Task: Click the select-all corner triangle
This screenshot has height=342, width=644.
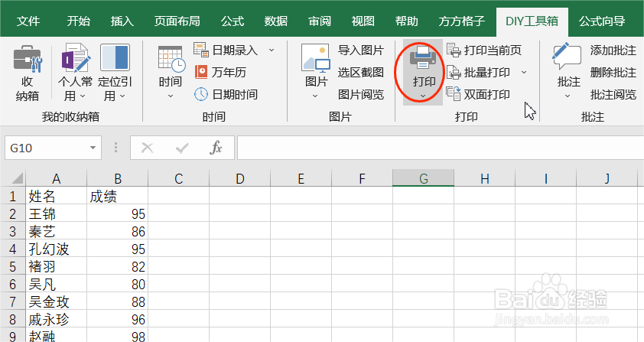Action: [17, 178]
